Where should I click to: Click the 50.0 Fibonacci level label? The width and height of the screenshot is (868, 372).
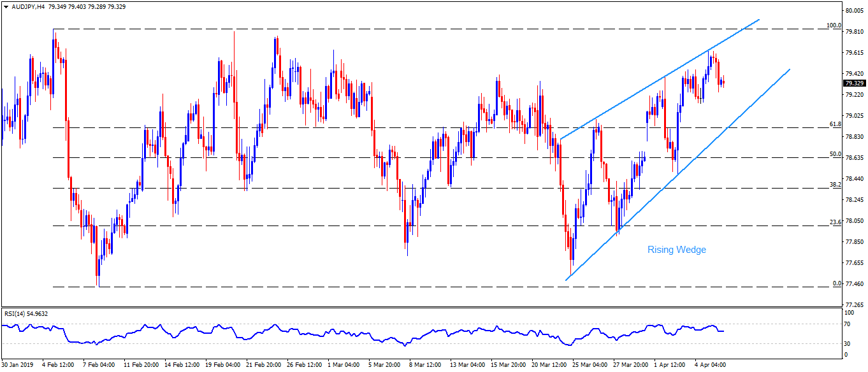(835, 154)
